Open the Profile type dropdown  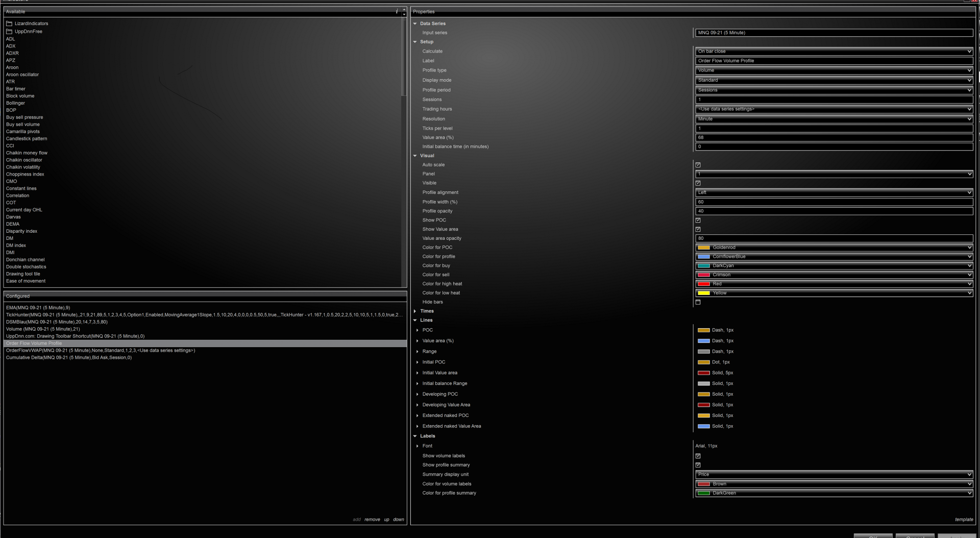(x=834, y=70)
